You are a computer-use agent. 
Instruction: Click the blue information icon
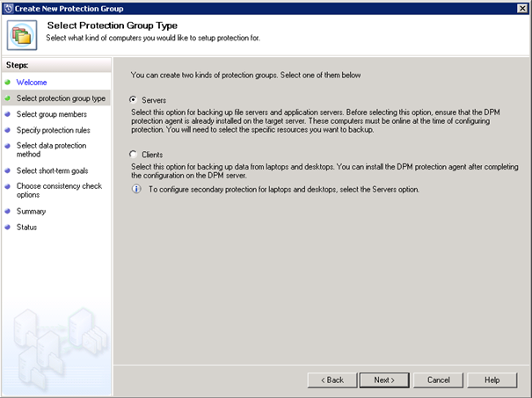(x=136, y=189)
